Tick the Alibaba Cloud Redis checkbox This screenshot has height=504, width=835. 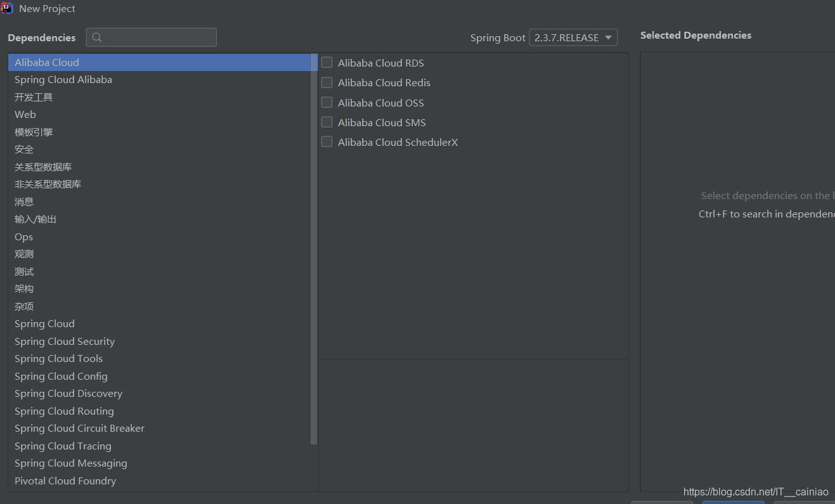[x=327, y=82]
